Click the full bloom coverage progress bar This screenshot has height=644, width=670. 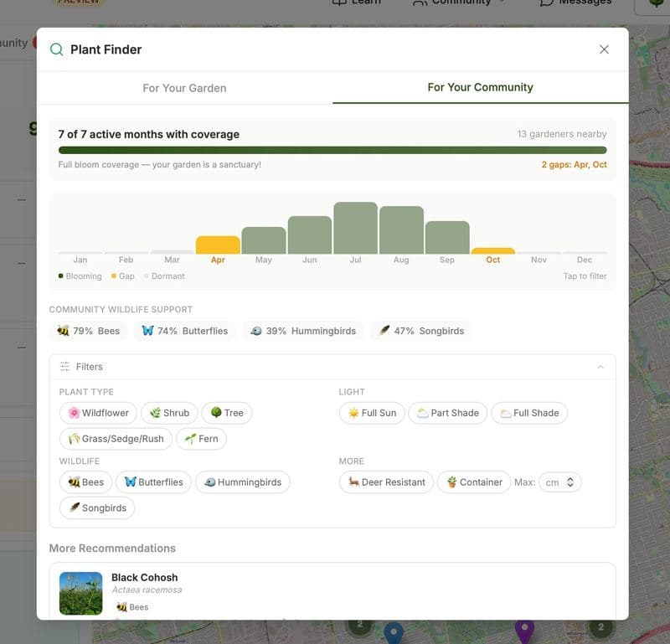pos(333,149)
